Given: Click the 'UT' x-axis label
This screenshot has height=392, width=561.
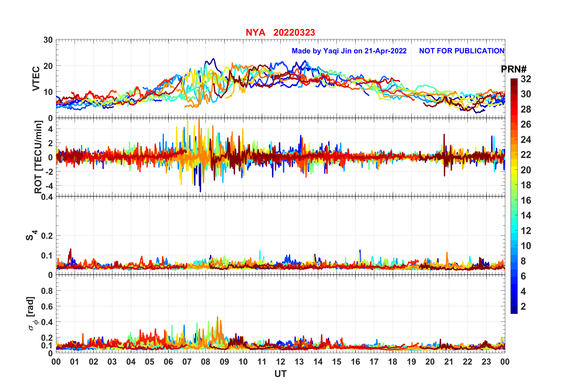Looking at the screenshot, I should click(280, 374).
